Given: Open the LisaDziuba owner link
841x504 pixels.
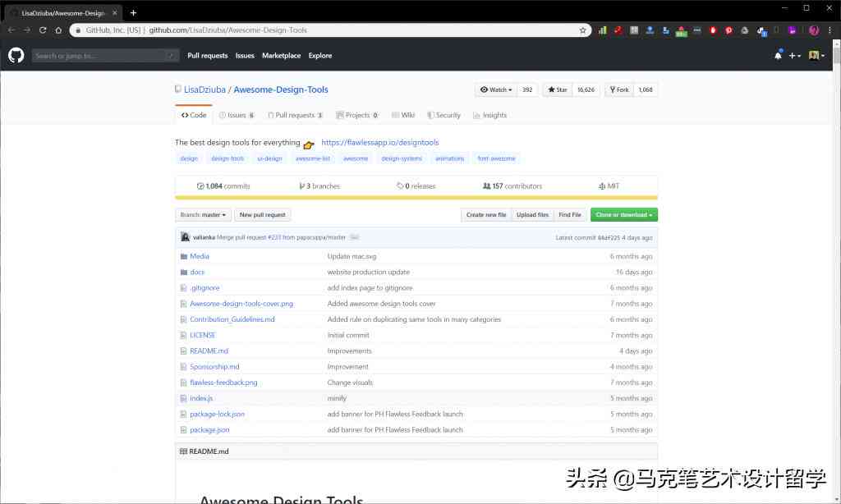Looking at the screenshot, I should [205, 89].
